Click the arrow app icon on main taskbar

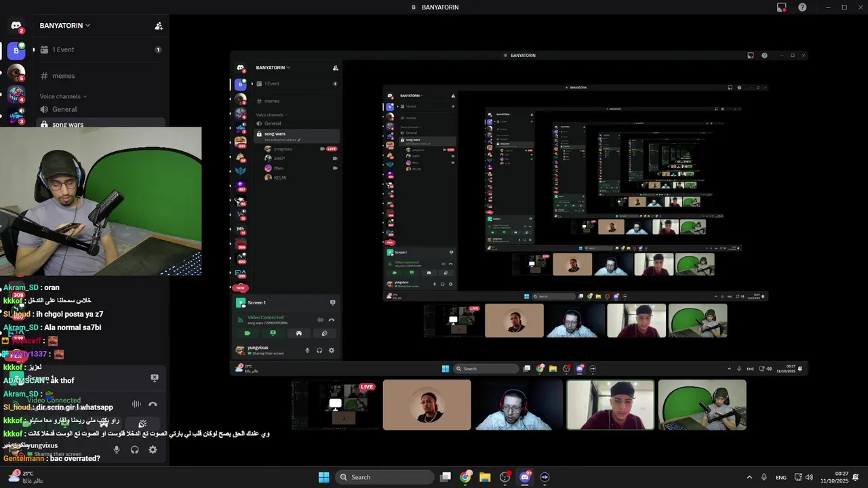[545, 477]
